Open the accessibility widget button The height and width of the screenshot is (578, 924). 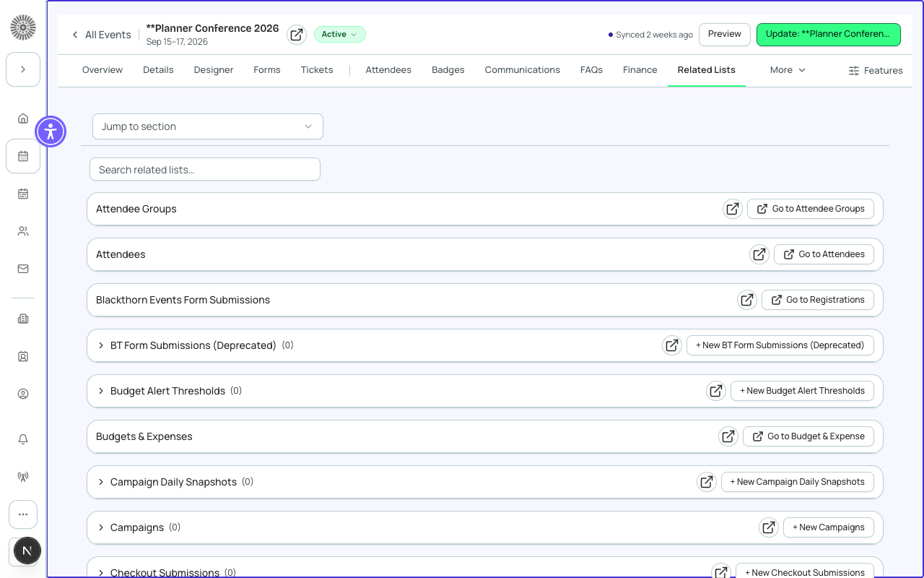50,131
